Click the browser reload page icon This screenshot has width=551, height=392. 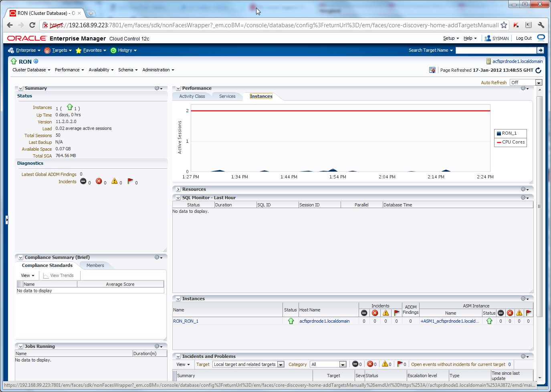tap(32, 25)
